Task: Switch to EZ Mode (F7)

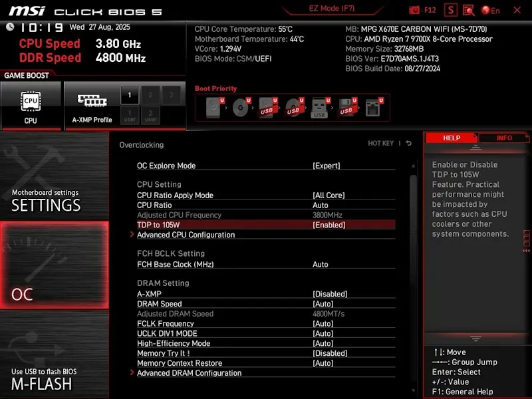Action: coord(331,9)
